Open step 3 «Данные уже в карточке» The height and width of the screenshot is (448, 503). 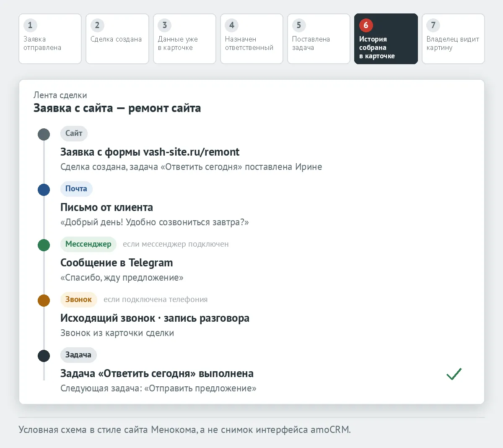[184, 39]
